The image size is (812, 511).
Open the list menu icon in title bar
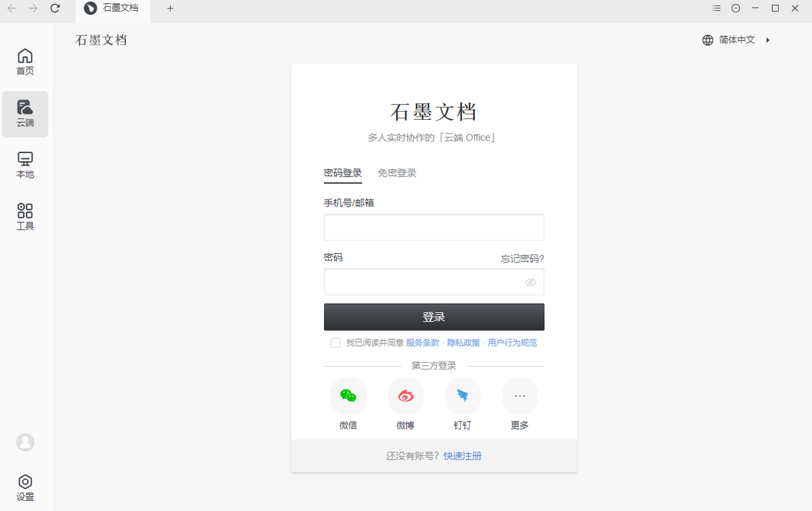coord(717,8)
